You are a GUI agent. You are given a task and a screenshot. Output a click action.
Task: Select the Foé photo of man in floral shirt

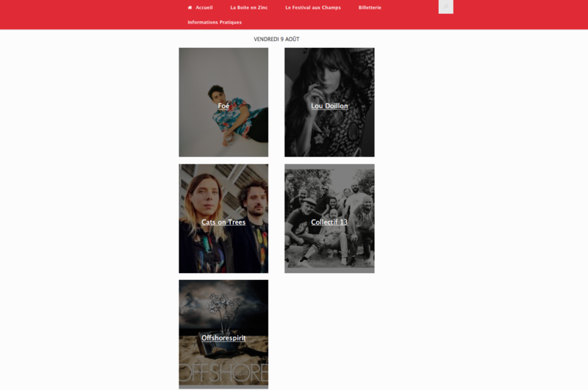223,102
